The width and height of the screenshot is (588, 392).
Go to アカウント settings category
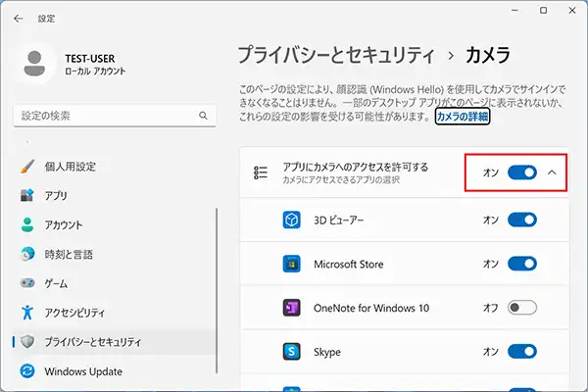pyautogui.click(x=115, y=224)
